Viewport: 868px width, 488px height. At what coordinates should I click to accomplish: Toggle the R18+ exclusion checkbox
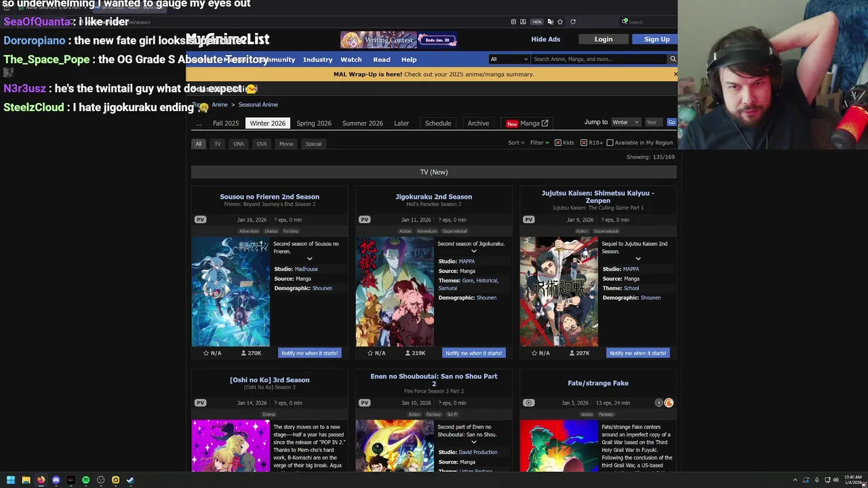(x=583, y=143)
